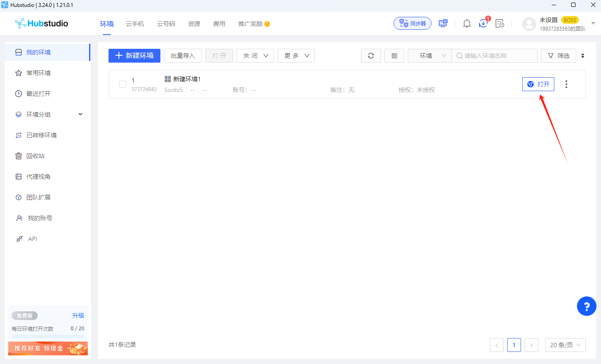The height and width of the screenshot is (364, 601).
Task: Click the environment ID 572724843
Action: click(144, 89)
